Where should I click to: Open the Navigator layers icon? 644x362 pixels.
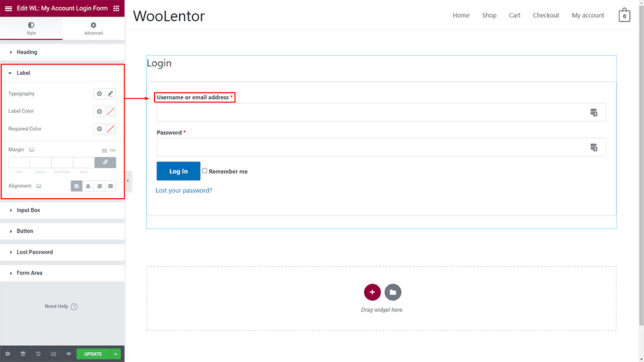[23, 354]
